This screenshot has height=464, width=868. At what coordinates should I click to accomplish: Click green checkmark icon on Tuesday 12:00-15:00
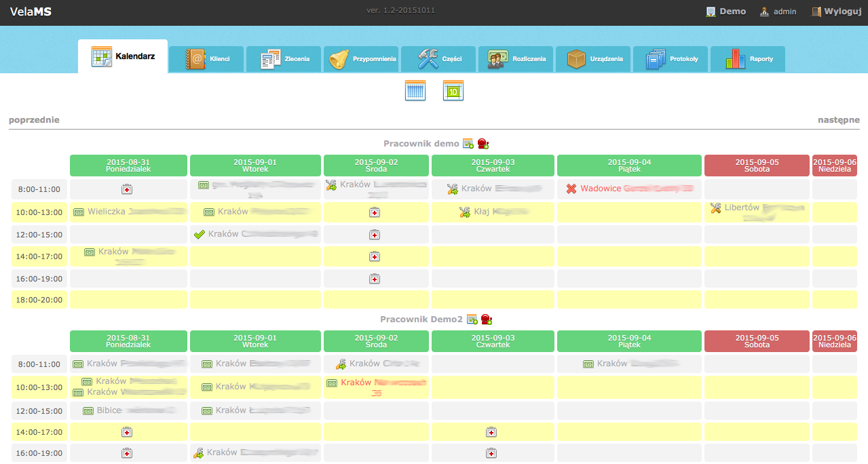coord(199,235)
